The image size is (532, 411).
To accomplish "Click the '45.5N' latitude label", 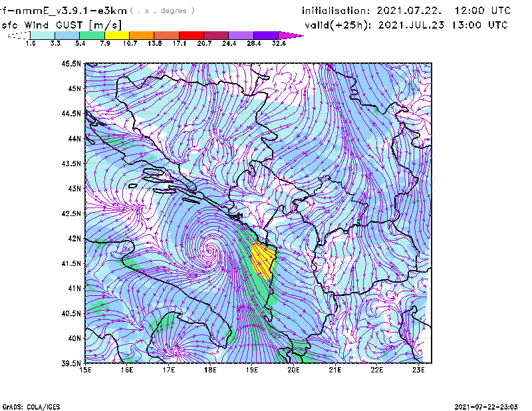I will (x=71, y=63).
